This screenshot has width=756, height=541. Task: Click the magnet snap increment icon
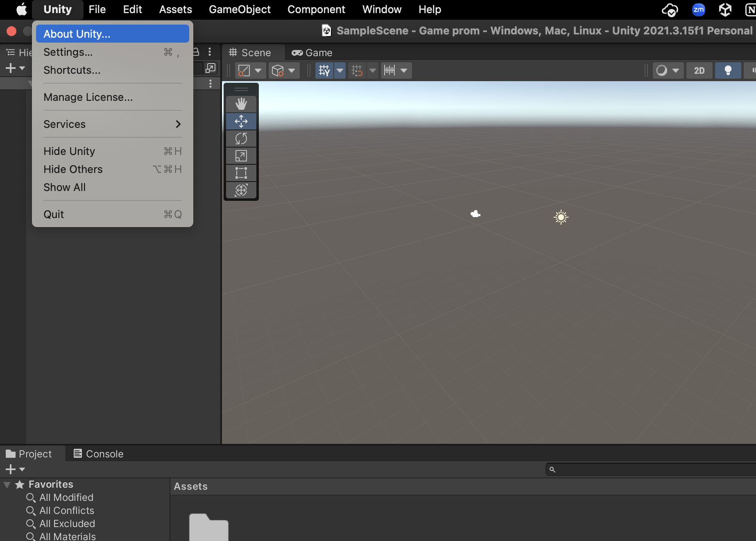[357, 70]
